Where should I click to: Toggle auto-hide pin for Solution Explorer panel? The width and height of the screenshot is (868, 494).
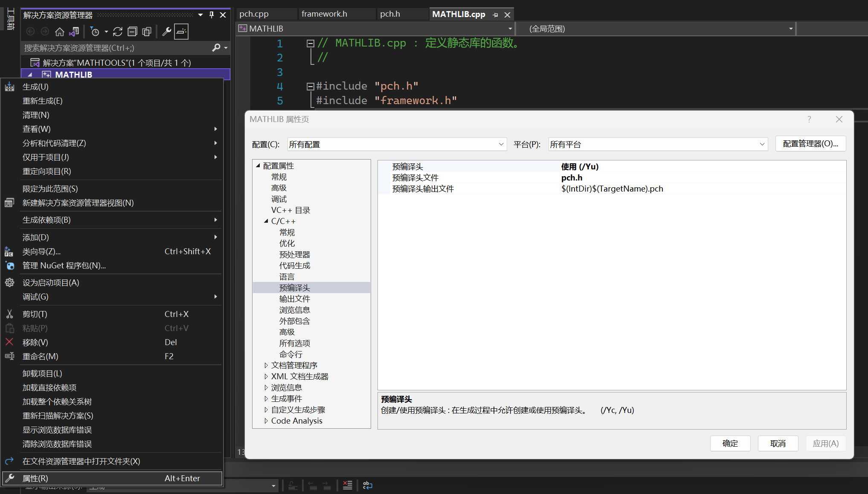[x=212, y=15]
